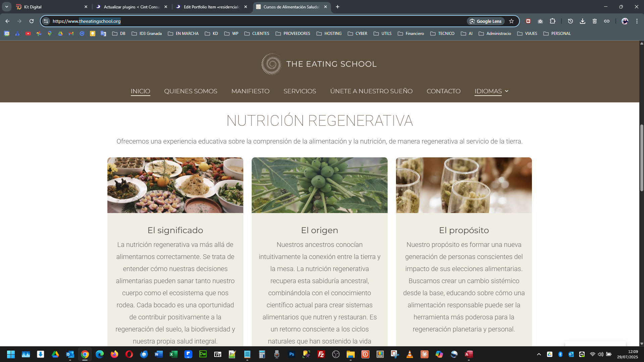Open FileZilla from the taskbar
The image size is (644, 362).
coord(321,354)
